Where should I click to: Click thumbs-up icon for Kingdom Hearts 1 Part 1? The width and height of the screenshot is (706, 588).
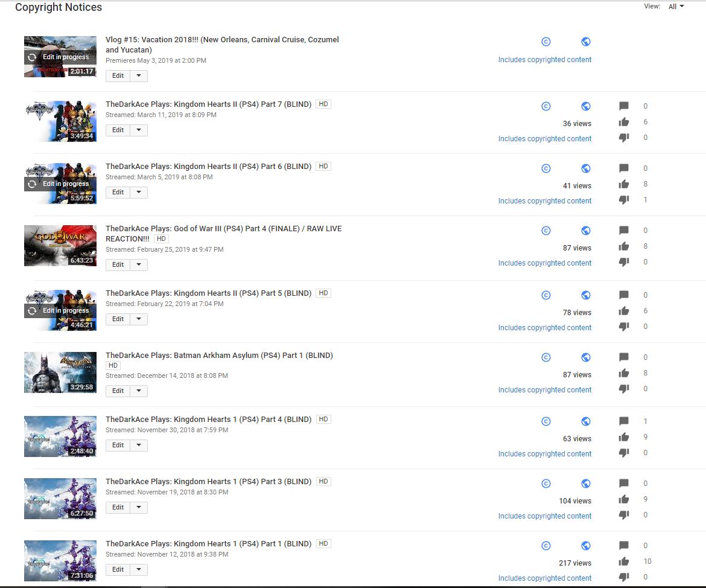(623, 561)
